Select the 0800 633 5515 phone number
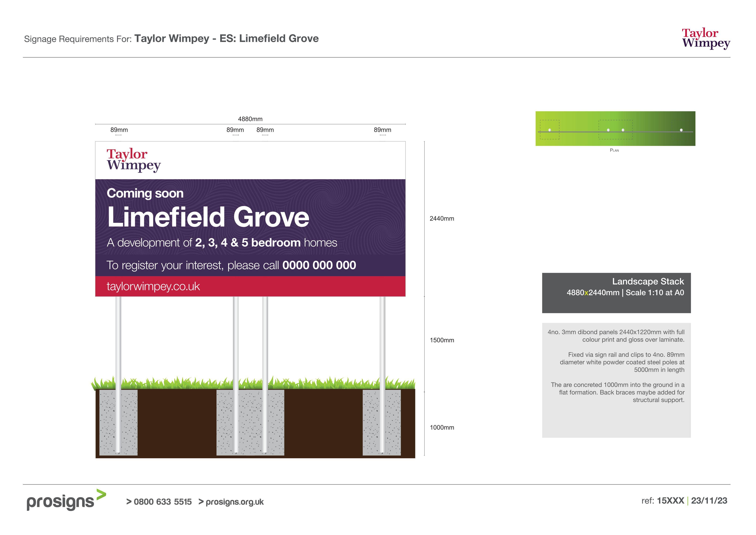756x535 pixels. [159, 502]
